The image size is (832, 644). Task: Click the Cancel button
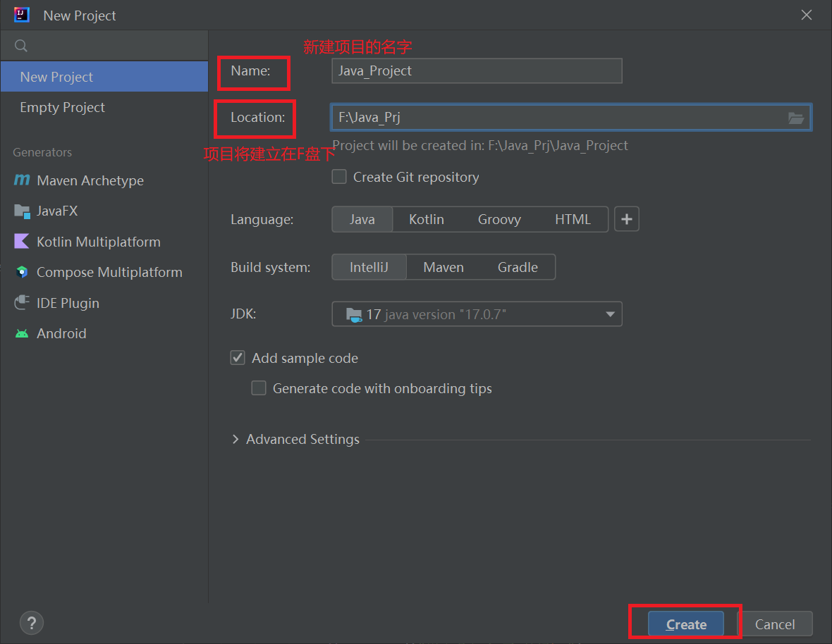(x=775, y=624)
